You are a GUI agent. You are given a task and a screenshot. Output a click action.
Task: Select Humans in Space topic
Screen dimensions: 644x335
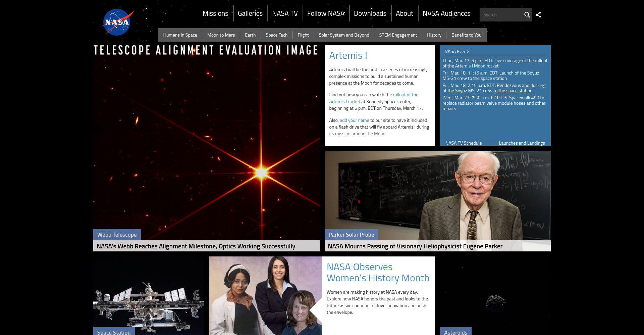[180, 35]
